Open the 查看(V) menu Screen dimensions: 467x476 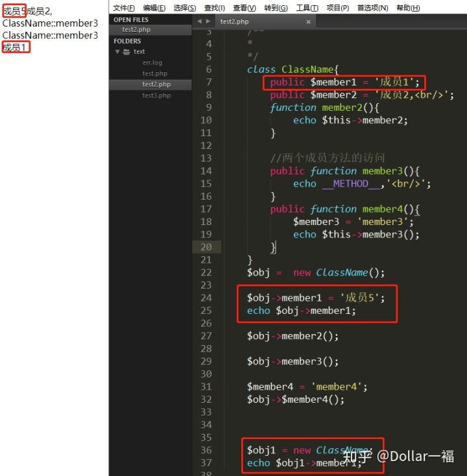coord(245,8)
